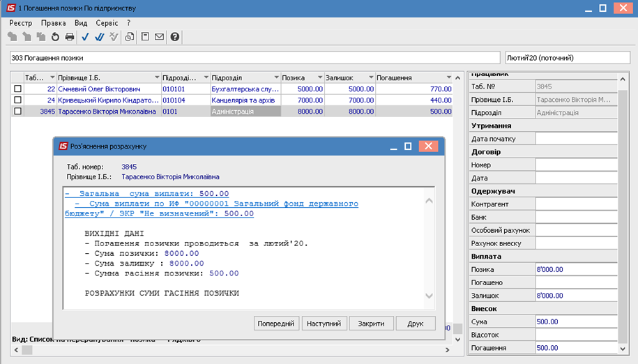Click the refresh circular arrow icon
This screenshot has width=638, height=364.
pyautogui.click(x=55, y=37)
